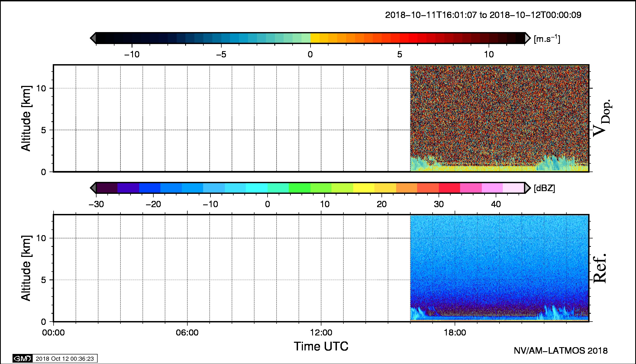Screen dimensions: 636x364
Task: Click the 2018 Oct 12 timestamp box
Action: 65,359
